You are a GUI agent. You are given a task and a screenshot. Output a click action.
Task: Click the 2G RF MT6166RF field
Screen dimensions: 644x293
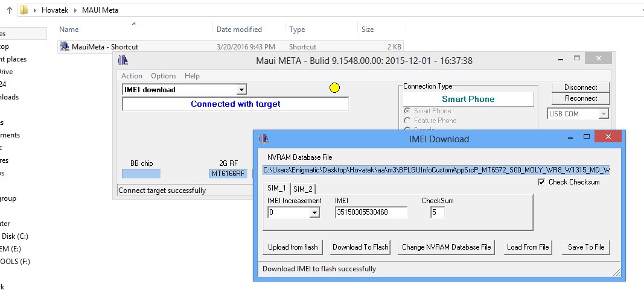coord(229,174)
